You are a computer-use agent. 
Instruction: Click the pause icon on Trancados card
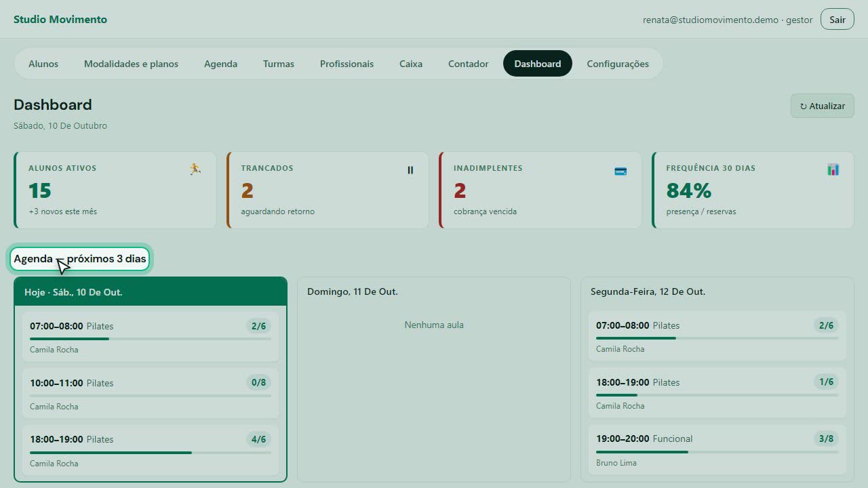click(x=410, y=170)
